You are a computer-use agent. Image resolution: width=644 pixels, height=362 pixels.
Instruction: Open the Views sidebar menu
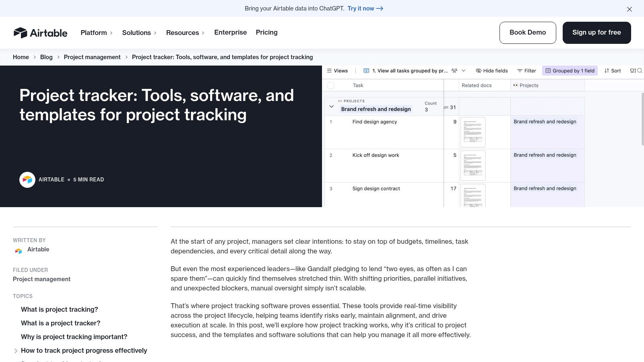tap(337, 70)
